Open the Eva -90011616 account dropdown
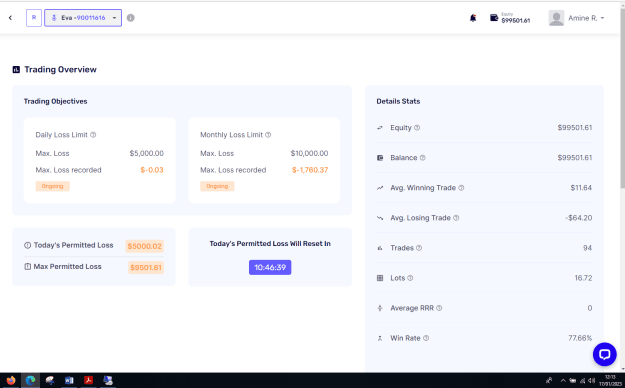Image resolution: width=625 pixels, height=388 pixels. 83,18
